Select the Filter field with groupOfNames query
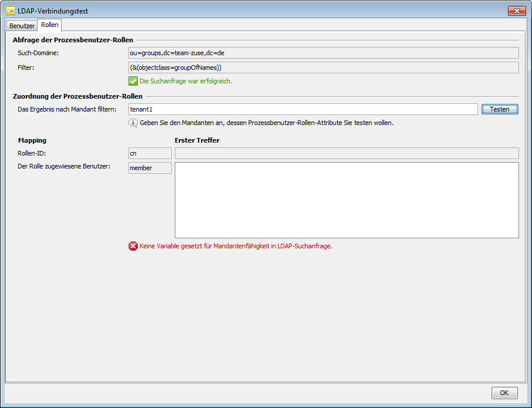532x408 pixels. pyautogui.click(x=323, y=67)
